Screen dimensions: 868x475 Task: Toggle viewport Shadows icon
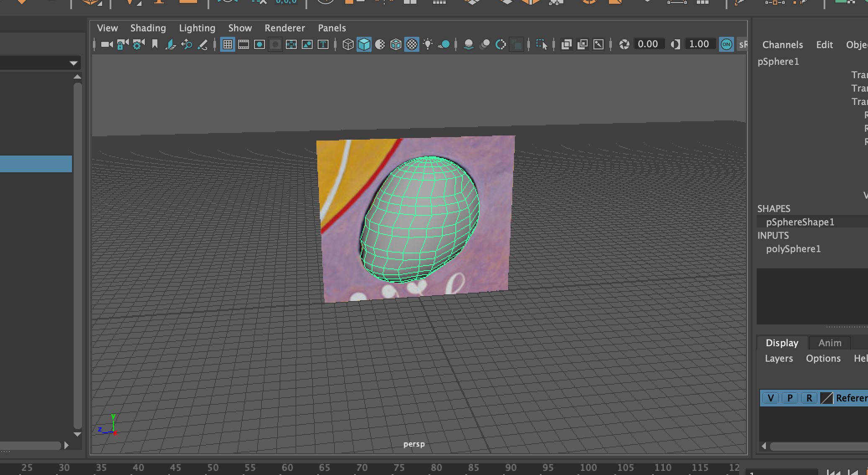444,44
